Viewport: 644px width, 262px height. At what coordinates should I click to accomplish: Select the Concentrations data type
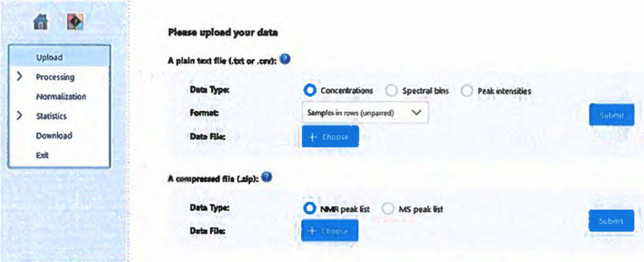(x=310, y=91)
